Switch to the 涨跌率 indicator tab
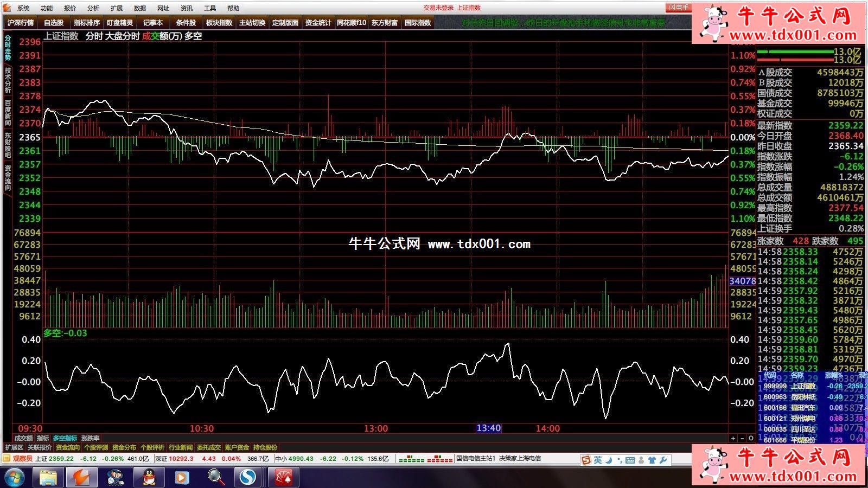Image resolution: width=868 pixels, height=488 pixels. [x=91, y=438]
